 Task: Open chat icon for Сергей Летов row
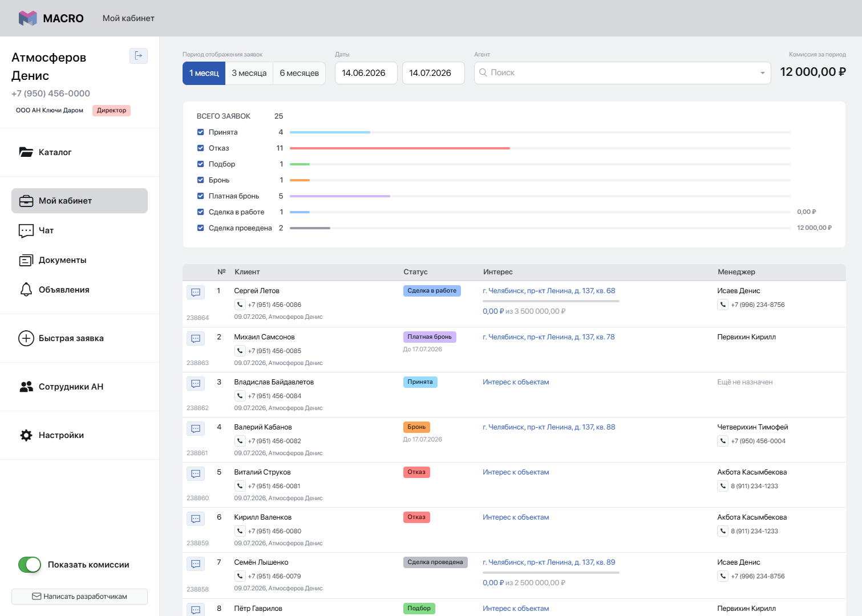point(196,293)
